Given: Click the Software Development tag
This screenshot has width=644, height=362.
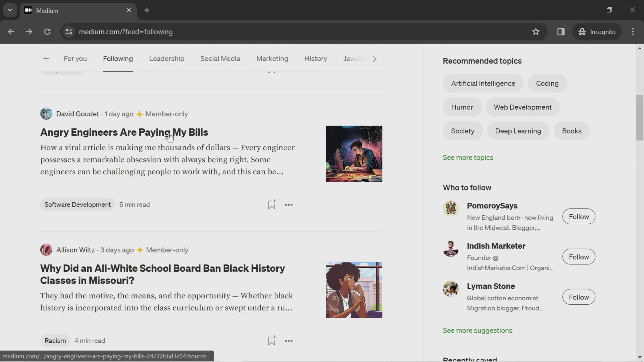Looking at the screenshot, I should coord(77,205).
